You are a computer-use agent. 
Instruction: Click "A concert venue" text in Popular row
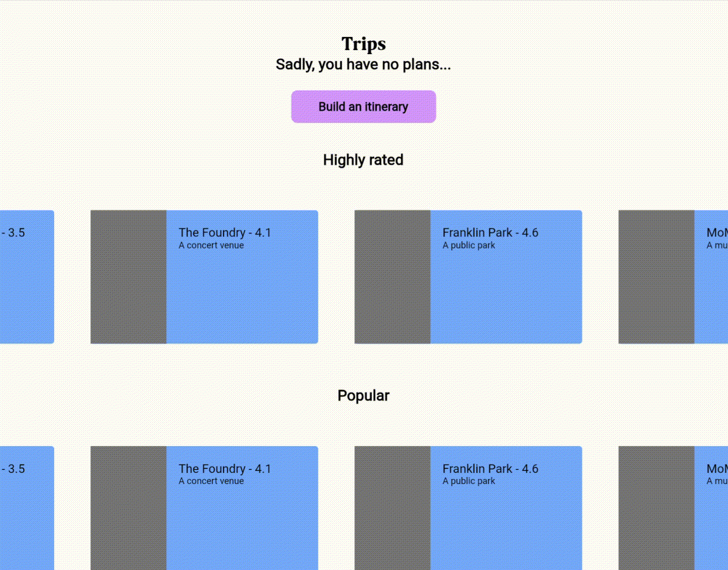tap(211, 481)
